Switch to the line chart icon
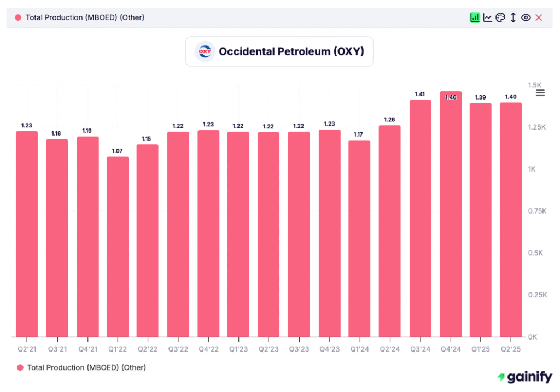 point(487,17)
